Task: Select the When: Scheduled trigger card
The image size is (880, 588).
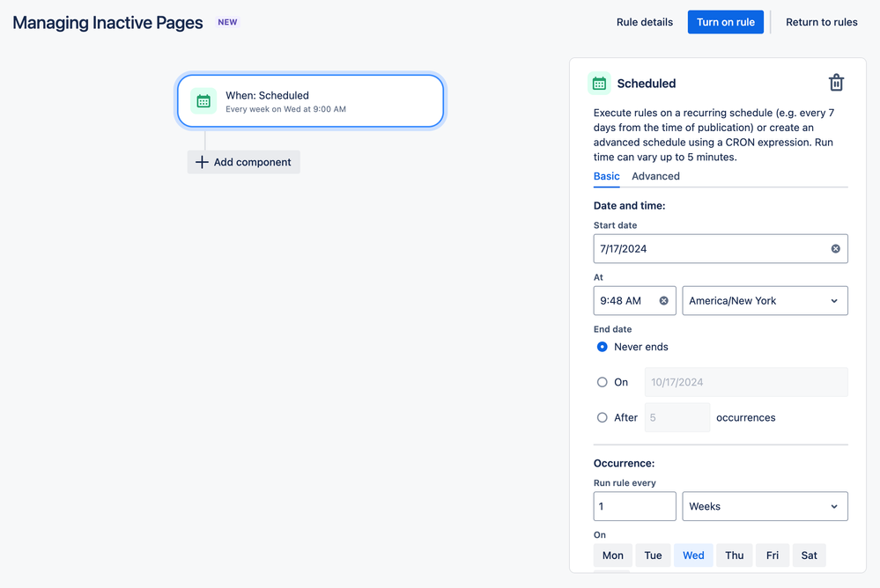Action: click(310, 101)
